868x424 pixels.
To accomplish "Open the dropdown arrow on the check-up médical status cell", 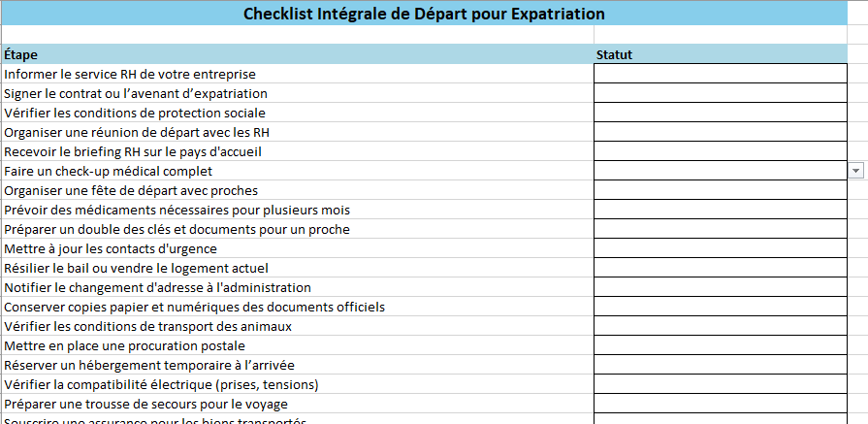I will point(855,171).
